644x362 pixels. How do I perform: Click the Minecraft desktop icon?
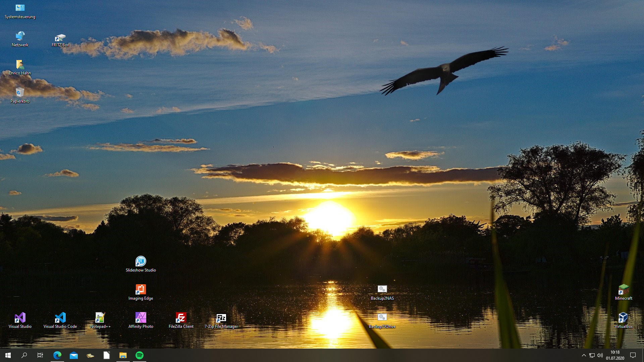click(x=624, y=290)
